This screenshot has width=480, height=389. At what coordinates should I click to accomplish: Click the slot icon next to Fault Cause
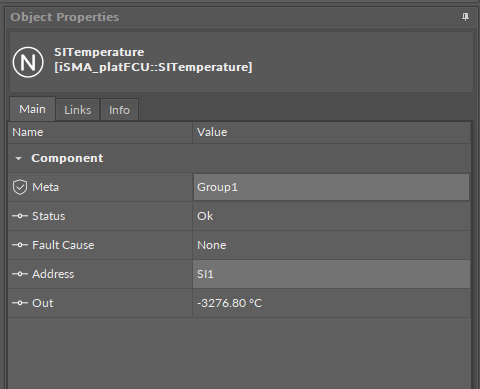click(20, 245)
